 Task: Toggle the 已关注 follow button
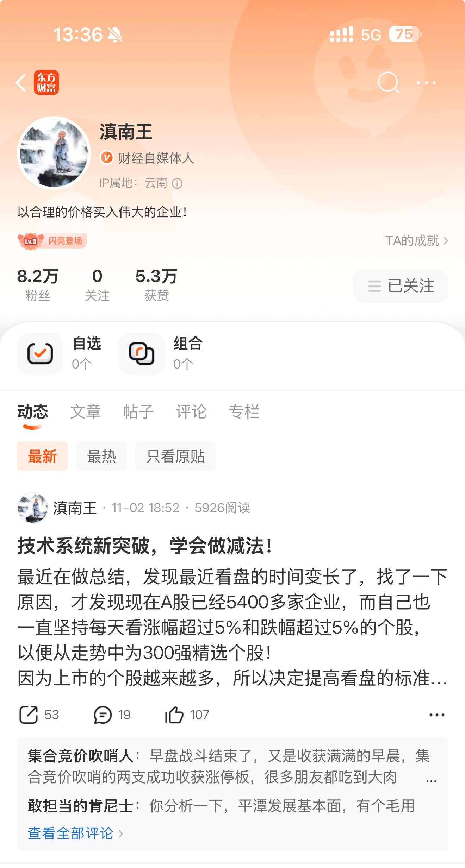pyautogui.click(x=401, y=286)
